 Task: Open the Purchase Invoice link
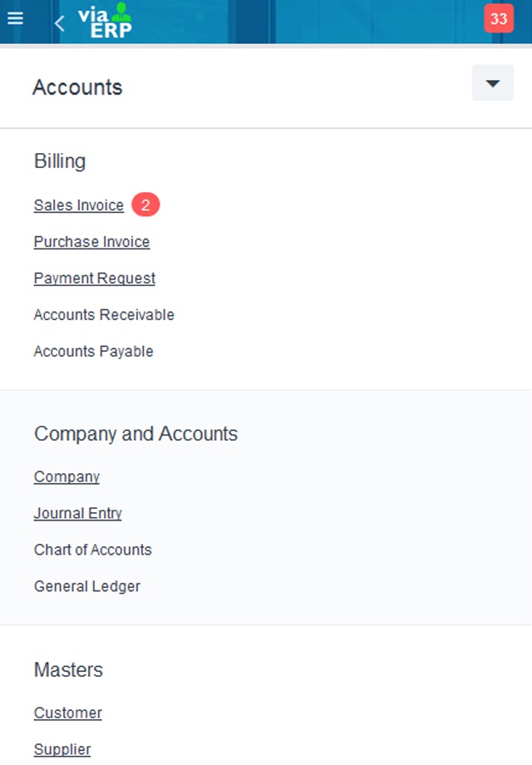pyautogui.click(x=91, y=242)
